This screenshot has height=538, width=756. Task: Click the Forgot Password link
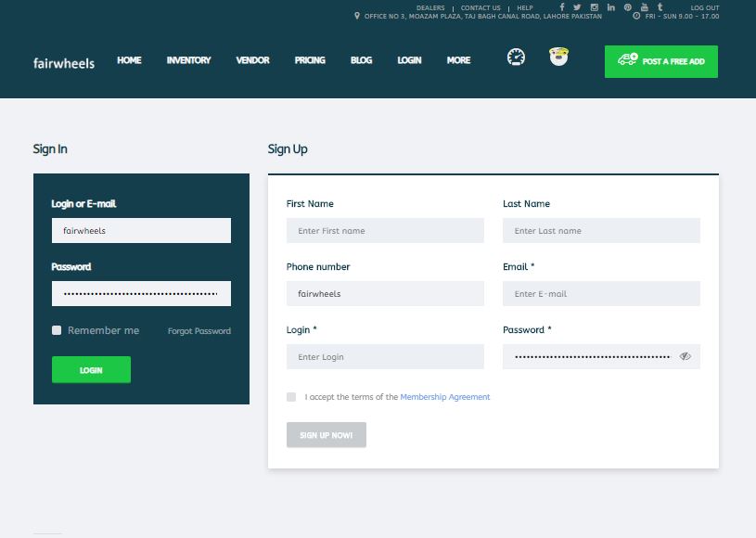(199, 331)
